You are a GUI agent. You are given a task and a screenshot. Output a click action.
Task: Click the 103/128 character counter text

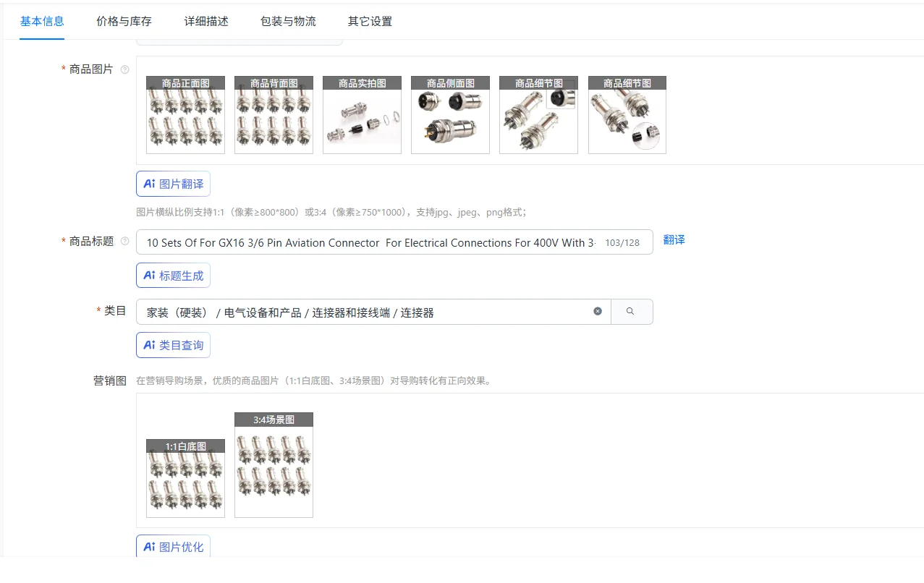(x=622, y=243)
